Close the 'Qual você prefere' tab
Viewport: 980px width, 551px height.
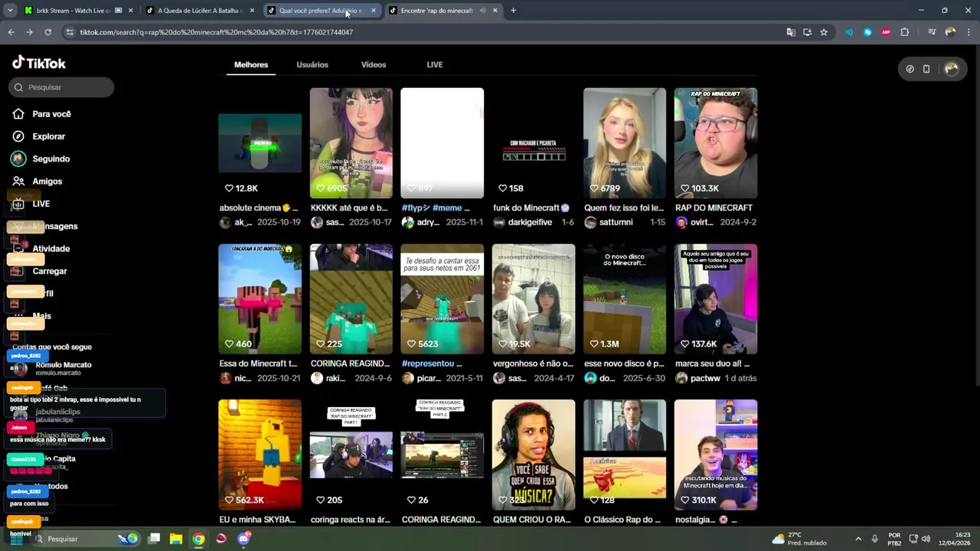374,11
